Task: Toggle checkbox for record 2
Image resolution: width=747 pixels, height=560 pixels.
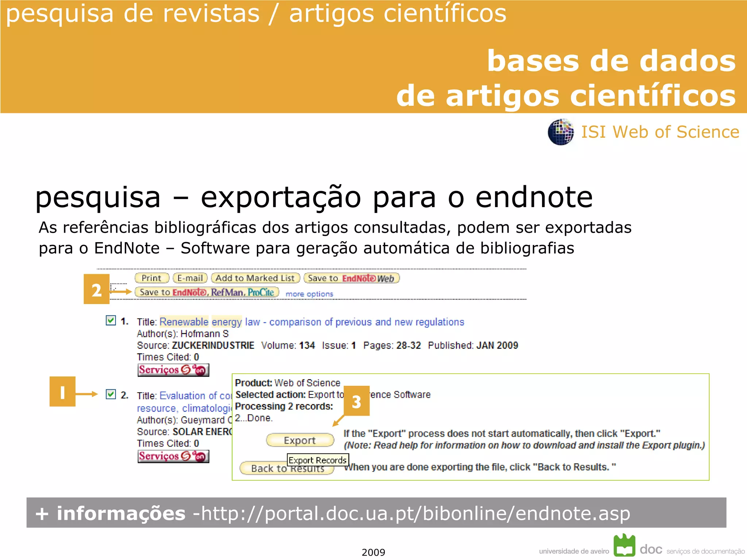Action: coord(111,394)
